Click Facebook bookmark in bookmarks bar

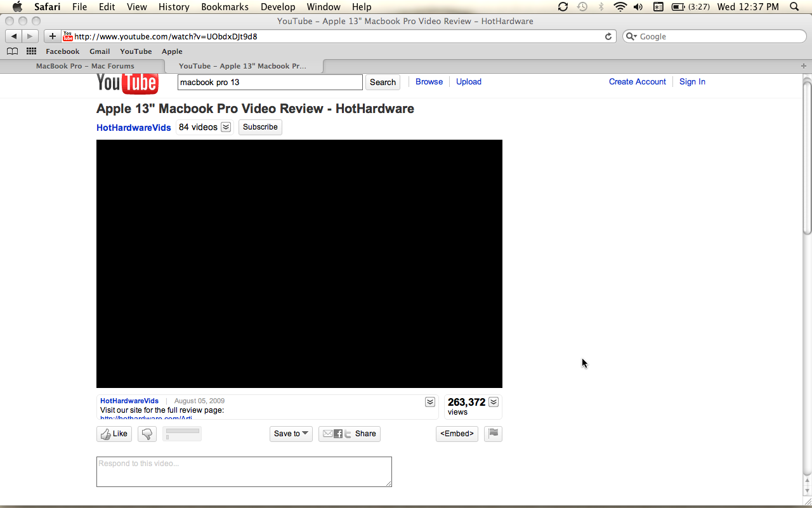[x=63, y=51]
